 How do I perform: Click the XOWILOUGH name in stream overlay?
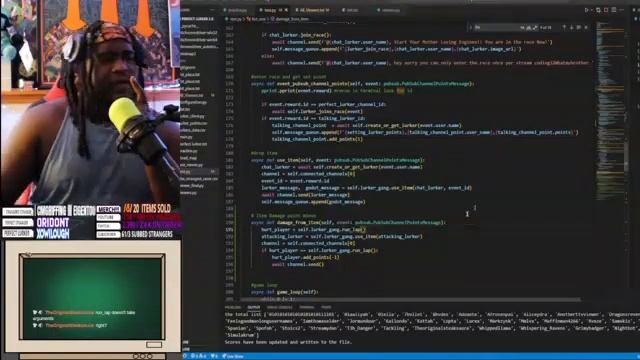(53, 233)
